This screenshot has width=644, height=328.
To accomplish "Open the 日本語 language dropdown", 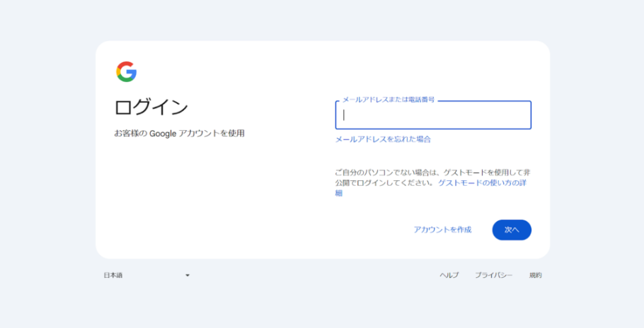I will click(146, 276).
